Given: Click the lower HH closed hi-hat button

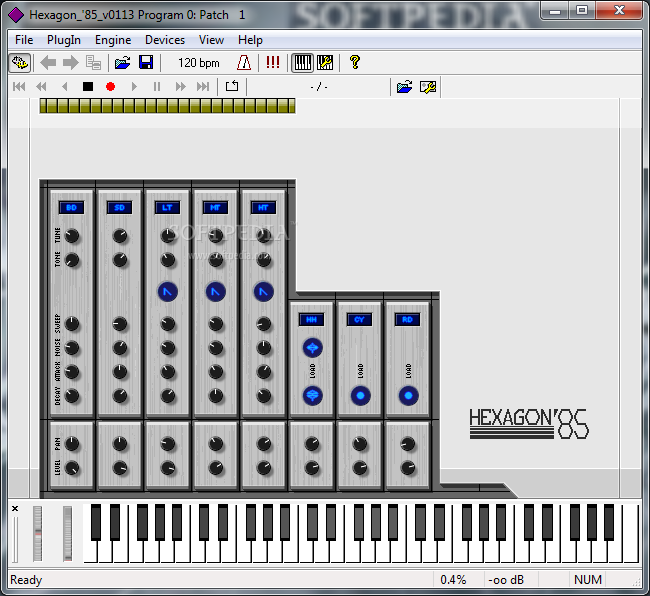Looking at the screenshot, I should coord(312,395).
